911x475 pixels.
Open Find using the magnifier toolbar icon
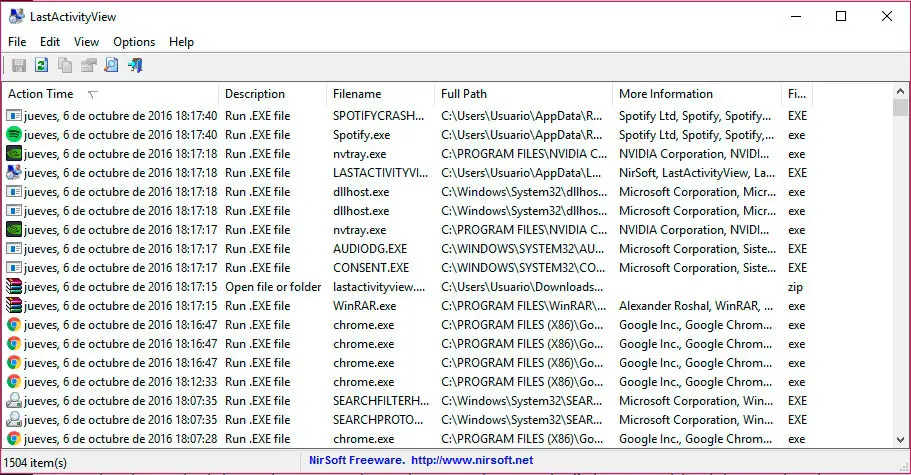click(x=112, y=65)
